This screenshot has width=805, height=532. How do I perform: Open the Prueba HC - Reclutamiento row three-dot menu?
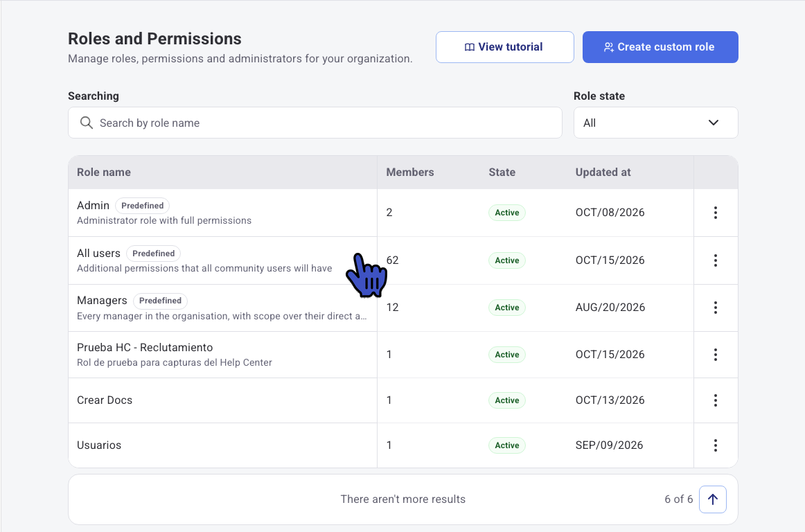coord(715,355)
